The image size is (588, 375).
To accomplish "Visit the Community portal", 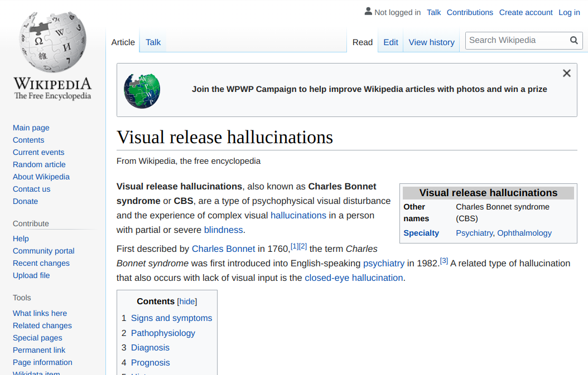I will (x=44, y=251).
